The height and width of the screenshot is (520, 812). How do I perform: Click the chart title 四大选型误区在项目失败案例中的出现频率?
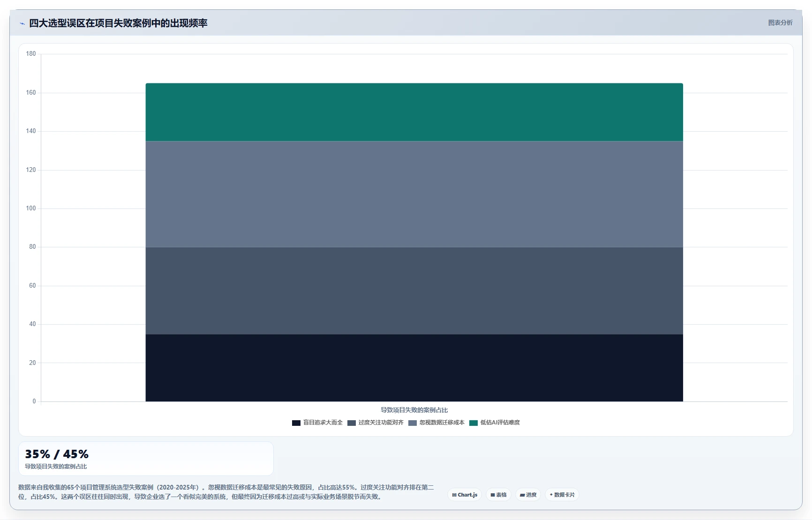pyautogui.click(x=118, y=23)
